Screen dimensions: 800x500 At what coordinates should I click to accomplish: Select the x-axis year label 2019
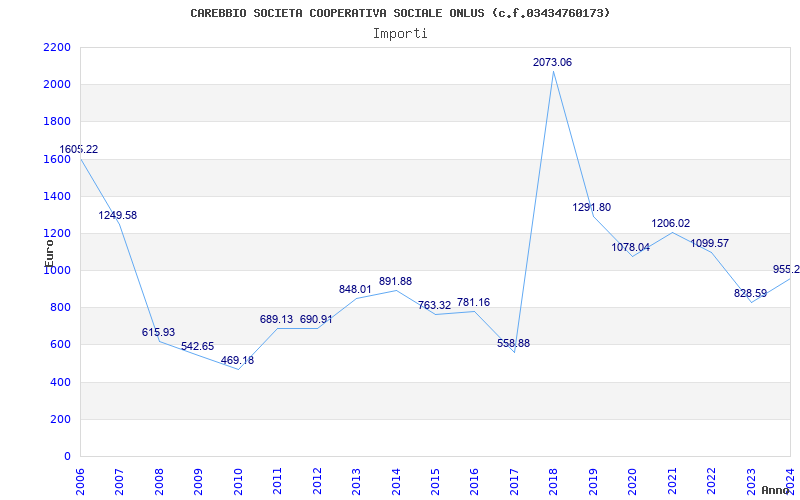click(x=593, y=481)
